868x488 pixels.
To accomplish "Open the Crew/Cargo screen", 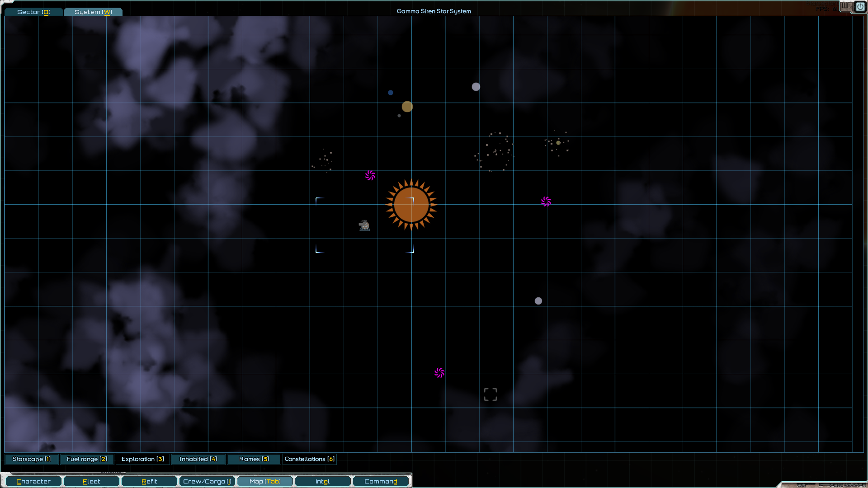I will (207, 482).
